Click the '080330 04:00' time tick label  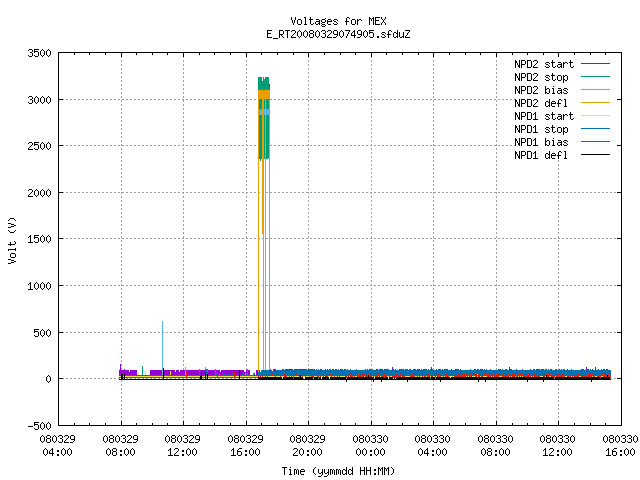432,446
